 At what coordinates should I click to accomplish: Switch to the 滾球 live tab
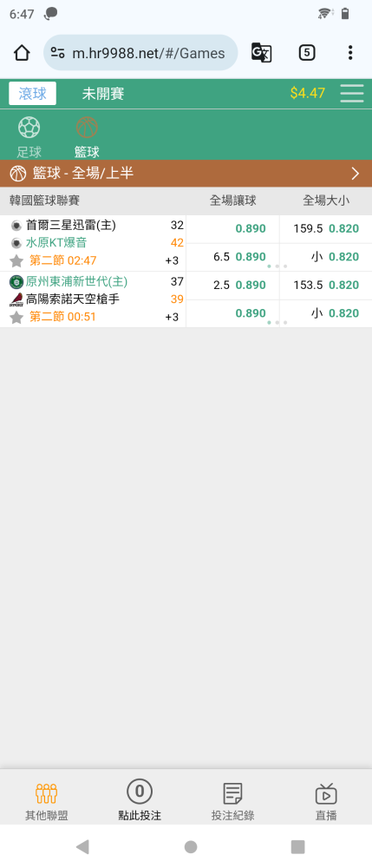pos(33,93)
